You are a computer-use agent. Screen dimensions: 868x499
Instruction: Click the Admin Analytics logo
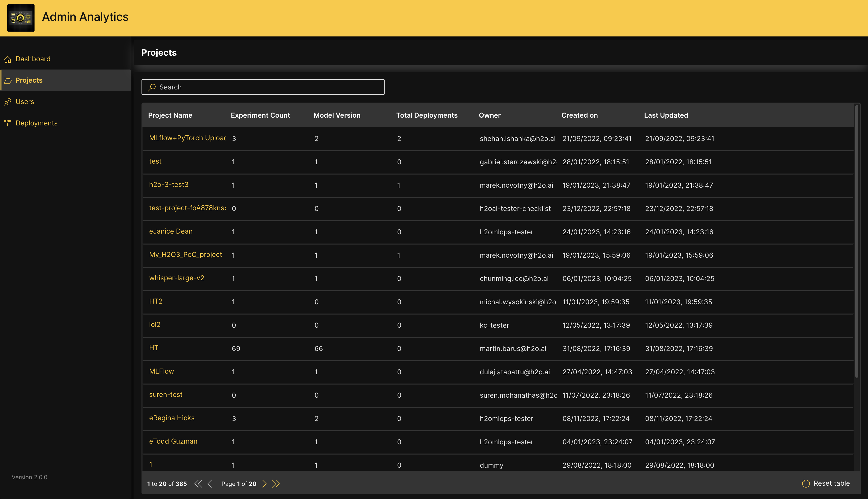[21, 18]
